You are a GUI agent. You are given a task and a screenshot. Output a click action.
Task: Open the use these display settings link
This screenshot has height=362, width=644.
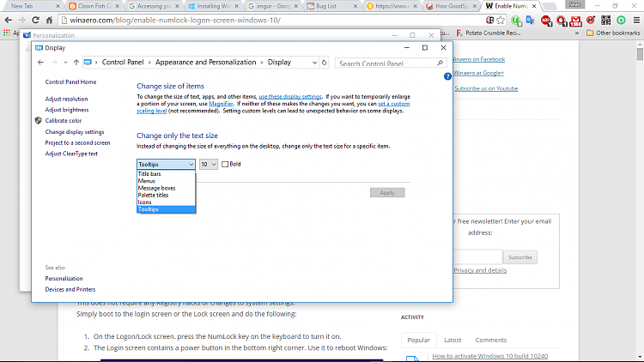point(290,97)
